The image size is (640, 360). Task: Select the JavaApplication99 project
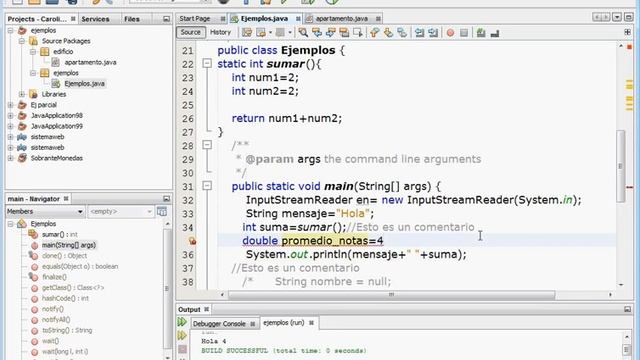point(57,126)
